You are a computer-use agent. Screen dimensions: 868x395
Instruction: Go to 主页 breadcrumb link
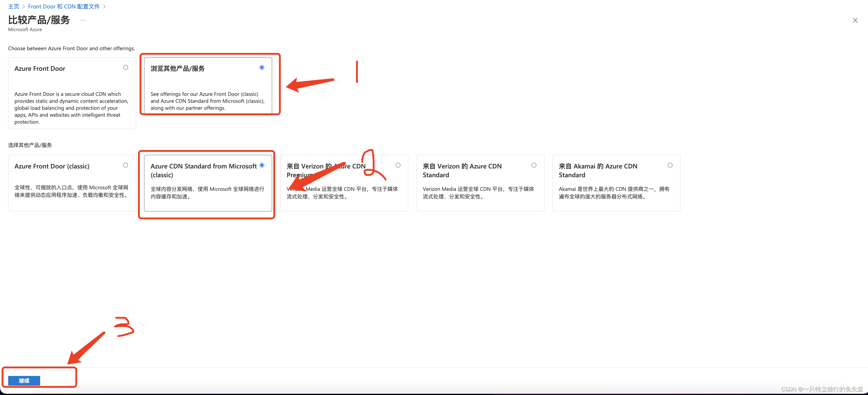click(14, 6)
